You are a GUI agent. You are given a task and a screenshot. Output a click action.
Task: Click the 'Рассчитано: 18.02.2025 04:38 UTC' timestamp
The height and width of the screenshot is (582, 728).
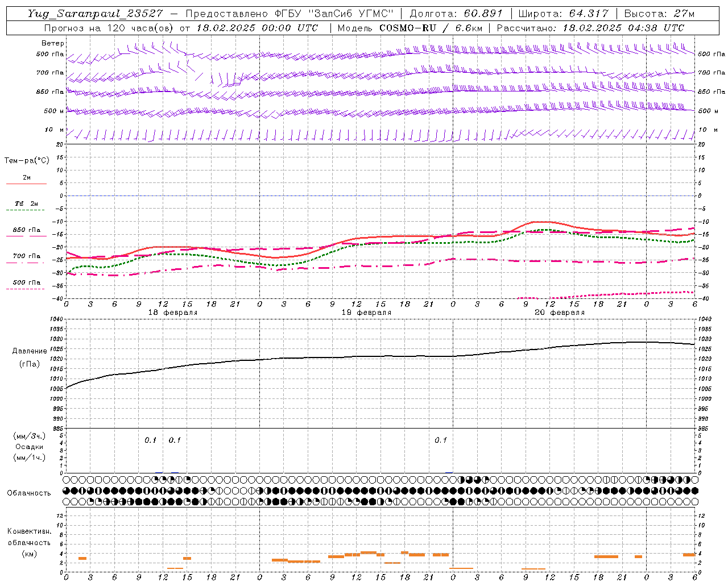pyautogui.click(x=590, y=28)
